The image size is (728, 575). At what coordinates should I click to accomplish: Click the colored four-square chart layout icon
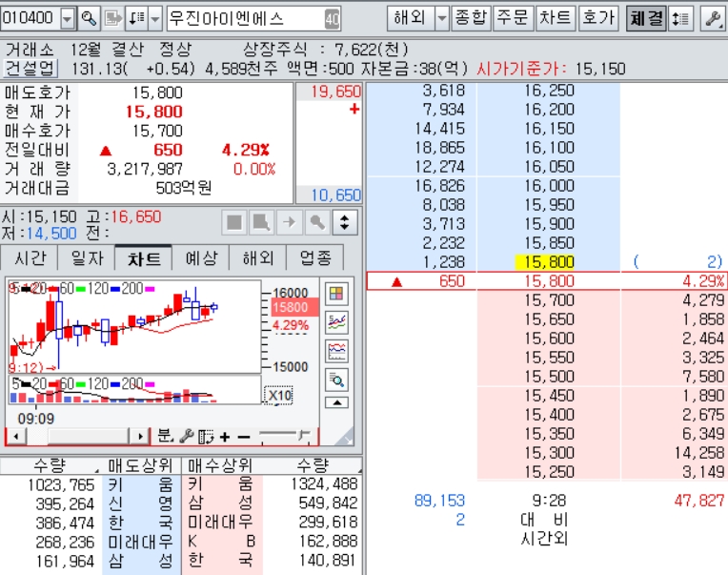pos(336,294)
